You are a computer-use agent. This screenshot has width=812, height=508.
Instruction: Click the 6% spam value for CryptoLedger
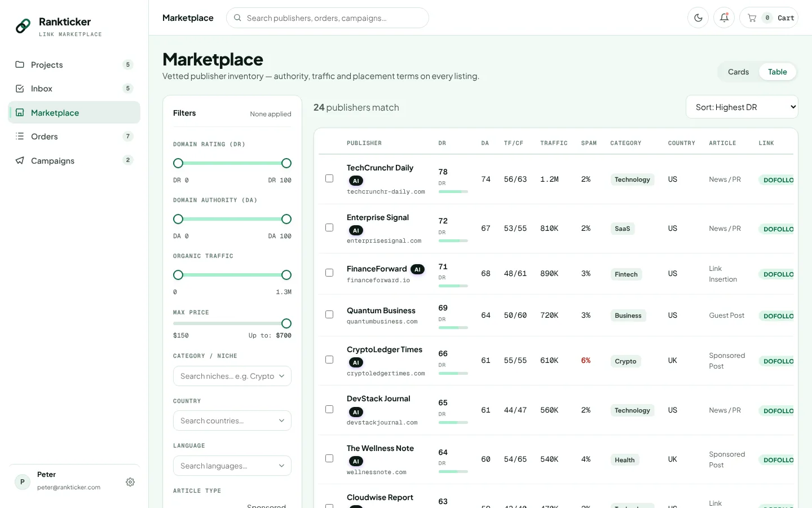[x=586, y=360]
